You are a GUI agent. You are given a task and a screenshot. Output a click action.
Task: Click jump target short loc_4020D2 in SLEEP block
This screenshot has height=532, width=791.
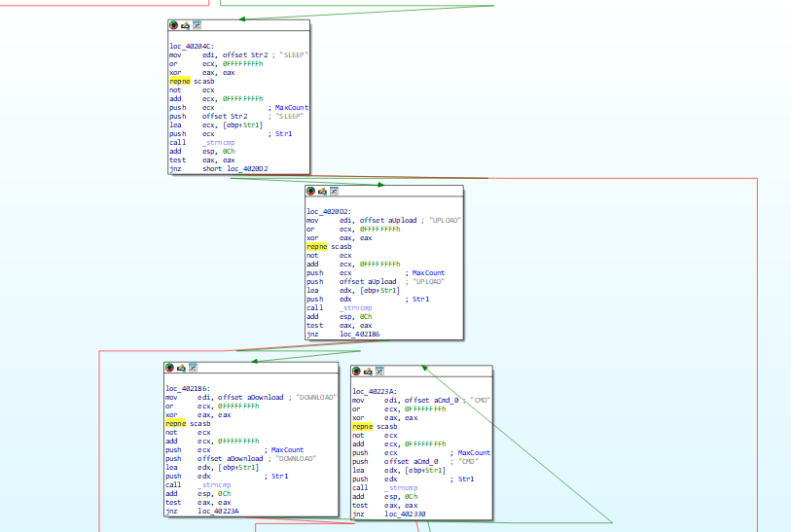[x=235, y=169]
